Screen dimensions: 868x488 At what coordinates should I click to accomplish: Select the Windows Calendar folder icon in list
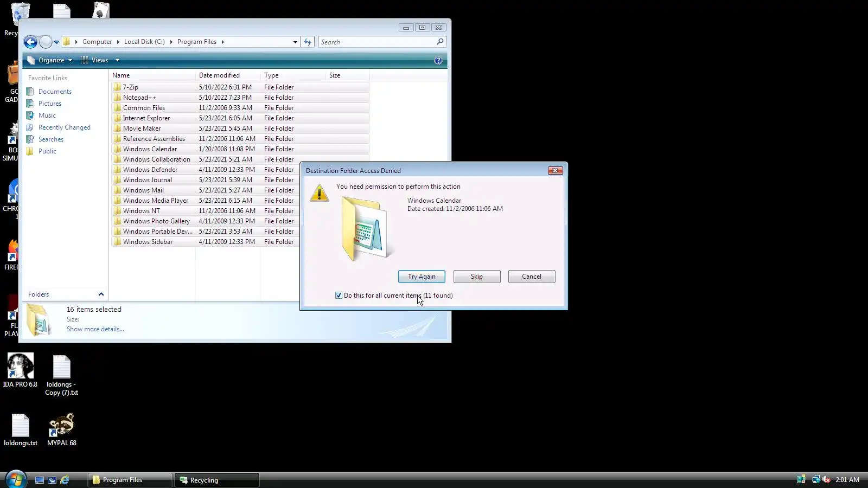(x=117, y=149)
